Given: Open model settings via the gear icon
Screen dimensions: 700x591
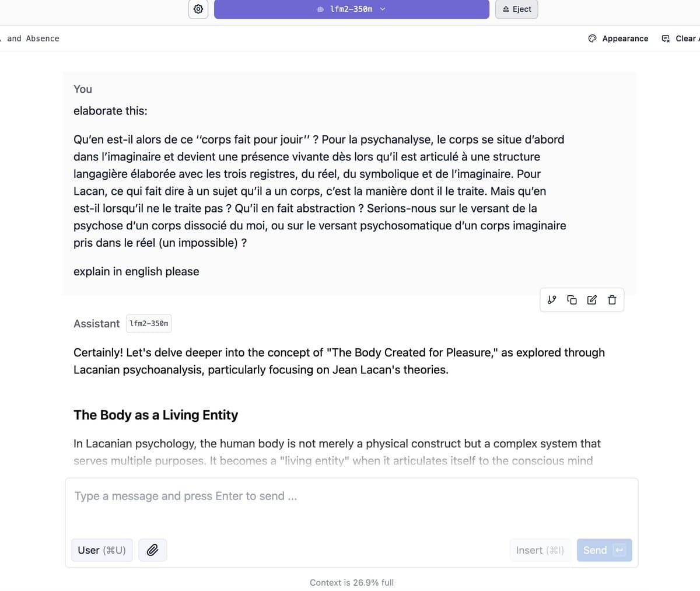Looking at the screenshot, I should (198, 9).
